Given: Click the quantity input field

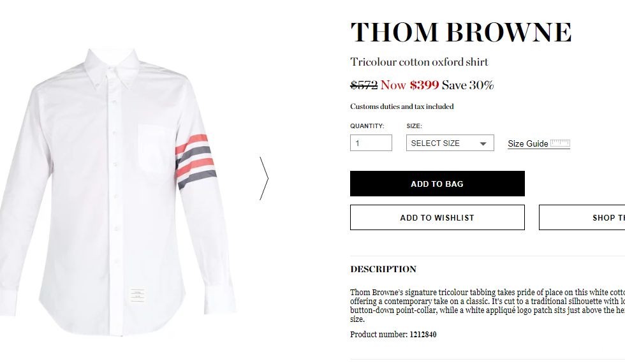Looking at the screenshot, I should [371, 143].
